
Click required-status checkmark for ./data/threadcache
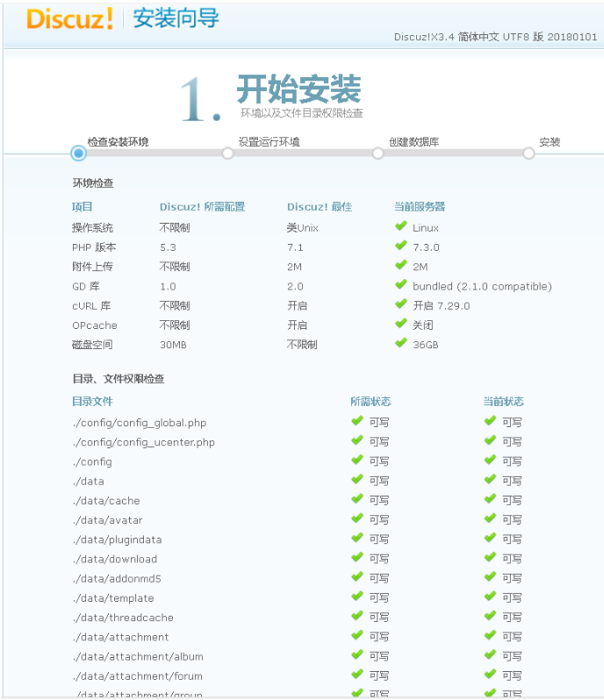pos(357,616)
